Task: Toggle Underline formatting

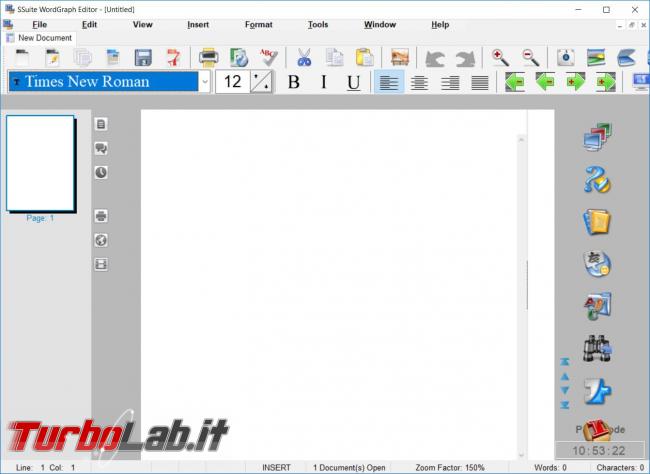Action: pyautogui.click(x=354, y=82)
